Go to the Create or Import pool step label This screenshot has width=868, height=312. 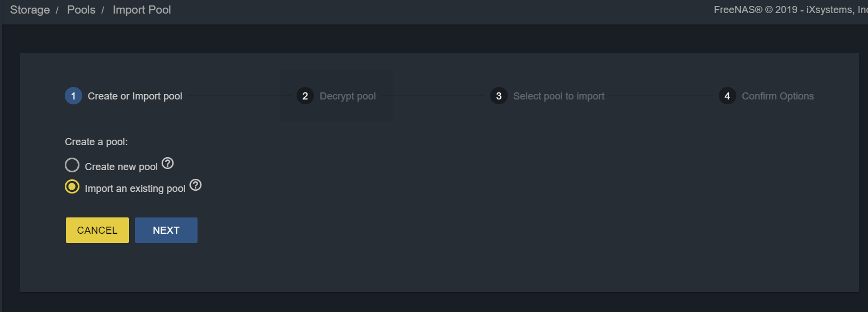click(135, 96)
